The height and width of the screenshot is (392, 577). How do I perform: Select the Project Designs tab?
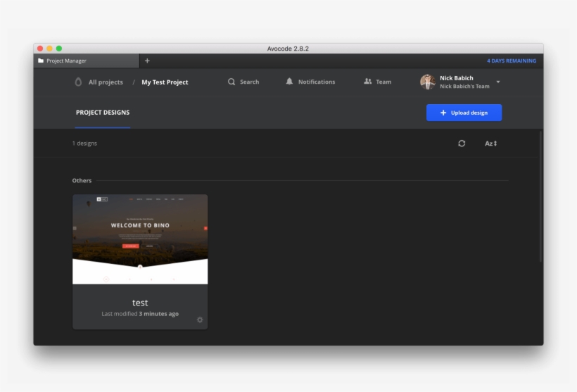103,113
